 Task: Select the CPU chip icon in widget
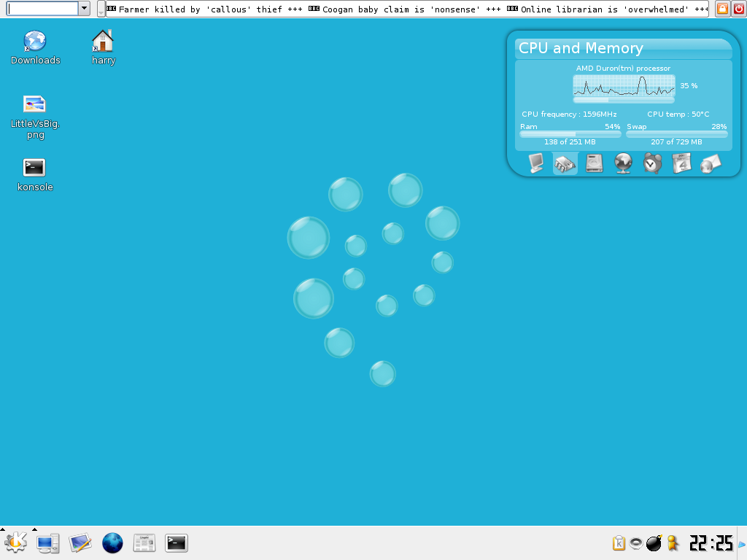click(x=565, y=163)
